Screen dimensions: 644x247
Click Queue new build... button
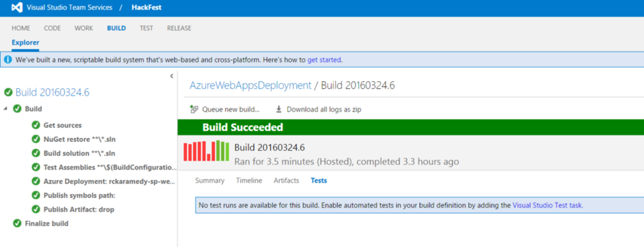225,109
